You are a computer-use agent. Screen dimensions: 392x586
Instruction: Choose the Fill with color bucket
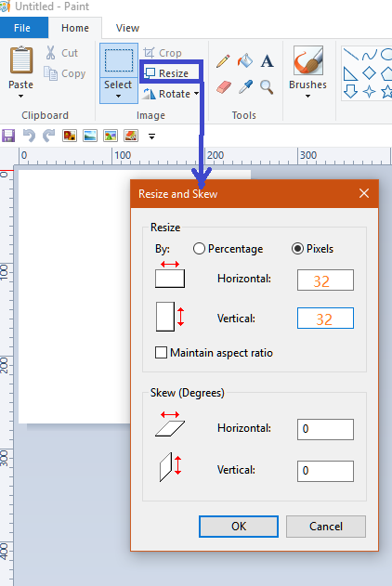point(244,60)
